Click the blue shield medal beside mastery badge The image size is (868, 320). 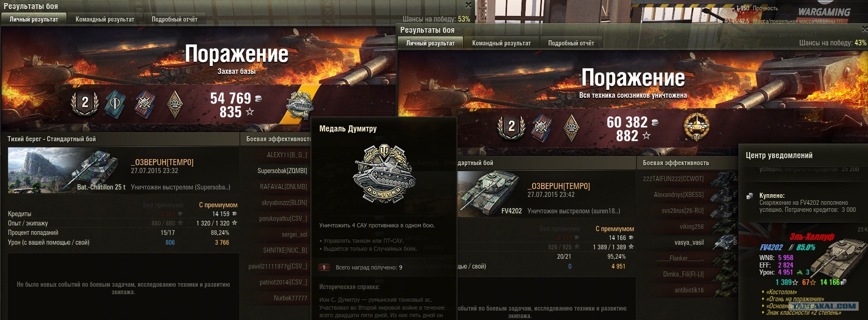(115, 103)
